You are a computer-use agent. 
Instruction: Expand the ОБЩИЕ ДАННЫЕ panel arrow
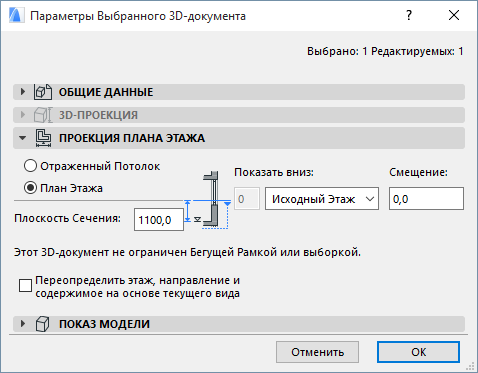pos(23,92)
